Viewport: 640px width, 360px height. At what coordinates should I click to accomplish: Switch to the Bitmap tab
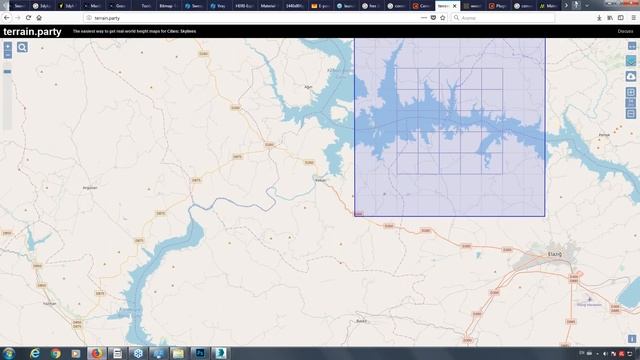tap(166, 6)
